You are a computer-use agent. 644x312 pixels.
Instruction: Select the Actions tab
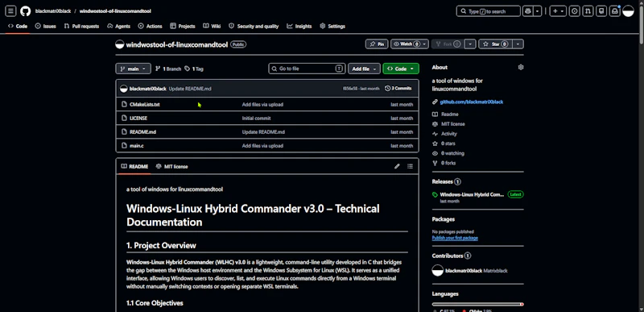151,27
